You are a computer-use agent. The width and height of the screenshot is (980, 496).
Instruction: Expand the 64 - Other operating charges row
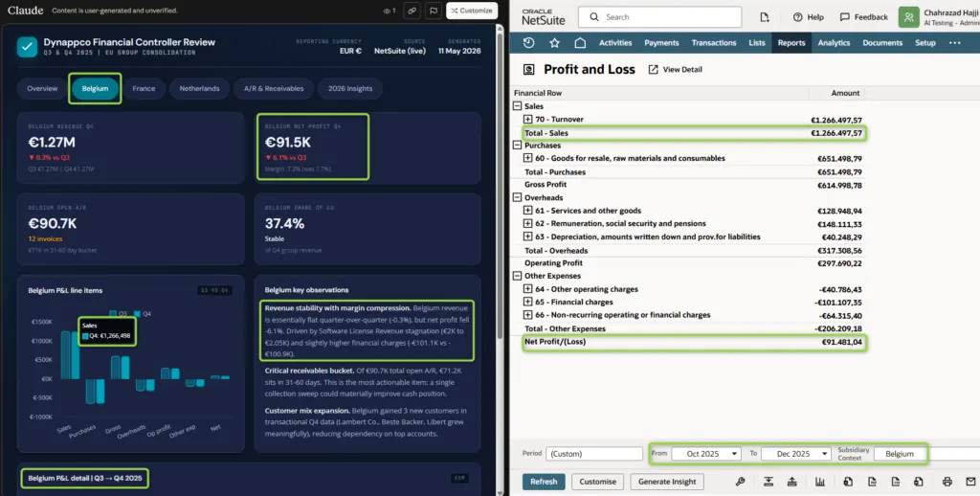point(527,289)
